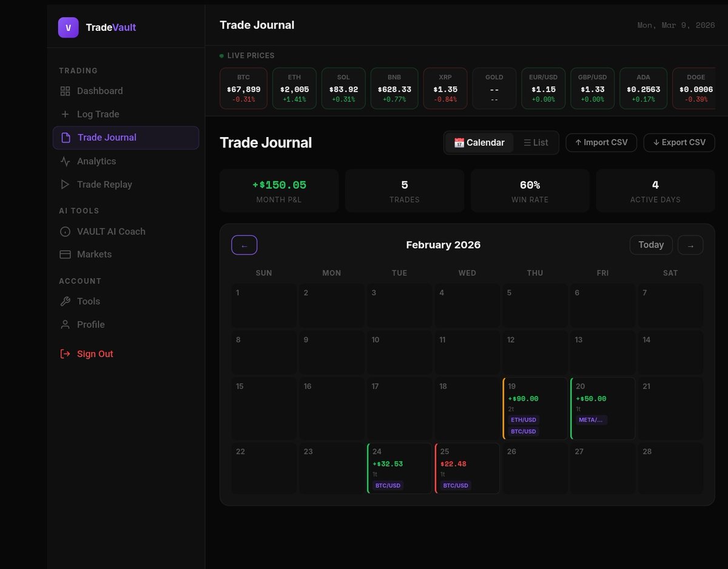Image resolution: width=728 pixels, height=569 pixels.
Task: Click BTC/USD tag on February 25
Action: (x=456, y=485)
